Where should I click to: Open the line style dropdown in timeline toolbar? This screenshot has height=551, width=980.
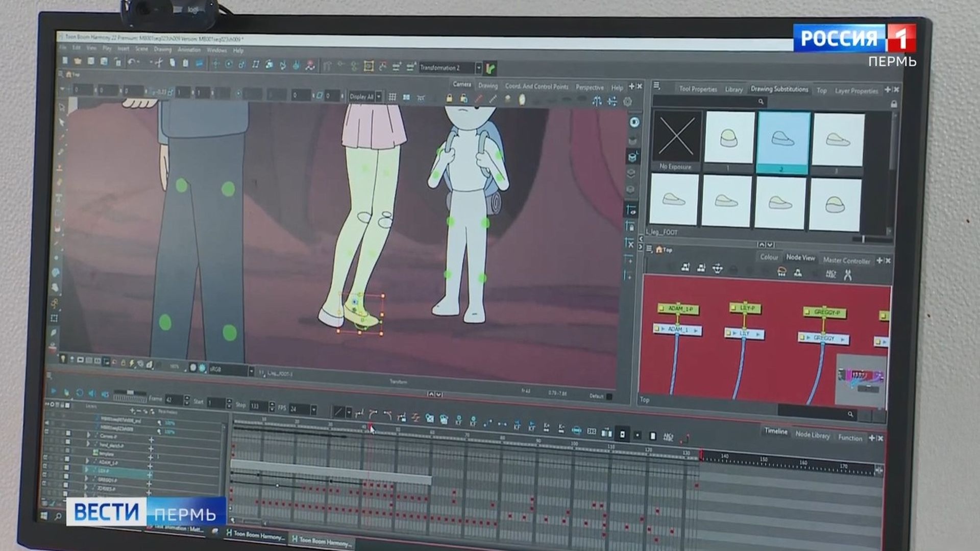pos(349,412)
